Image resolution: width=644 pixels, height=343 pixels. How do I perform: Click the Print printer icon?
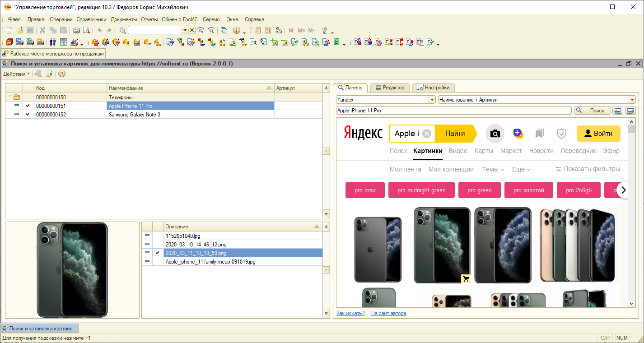click(76, 30)
